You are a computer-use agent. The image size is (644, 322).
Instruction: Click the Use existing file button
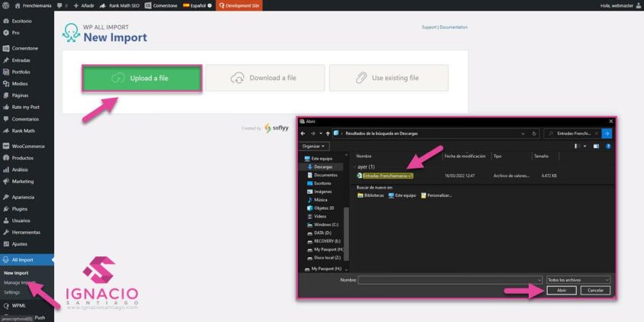[389, 78]
